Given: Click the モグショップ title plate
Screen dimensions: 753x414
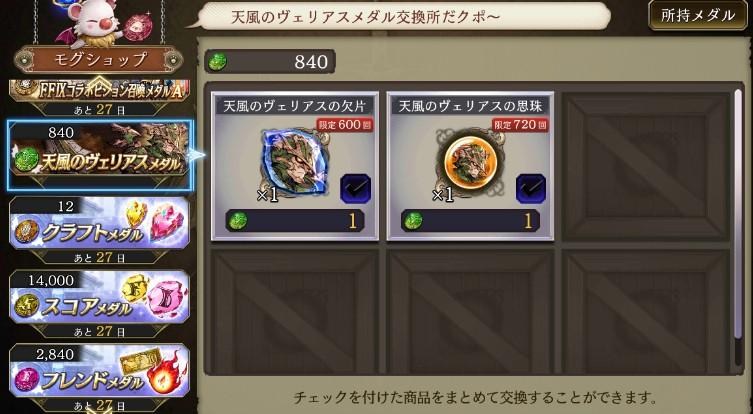Looking at the screenshot, I should point(99,60).
